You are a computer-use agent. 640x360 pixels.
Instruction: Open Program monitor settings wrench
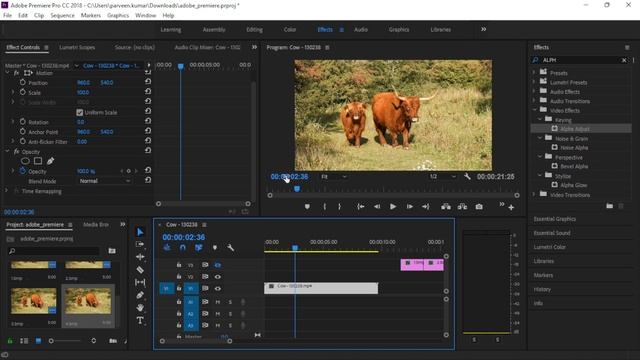coord(467,176)
